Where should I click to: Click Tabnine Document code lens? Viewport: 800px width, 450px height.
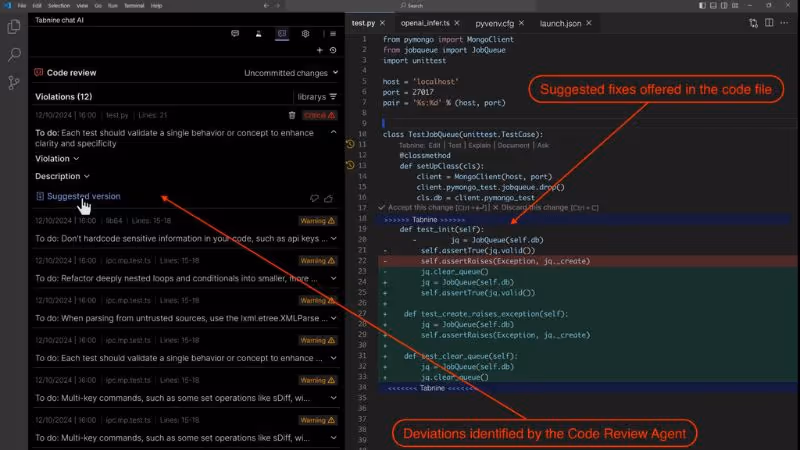(513, 145)
